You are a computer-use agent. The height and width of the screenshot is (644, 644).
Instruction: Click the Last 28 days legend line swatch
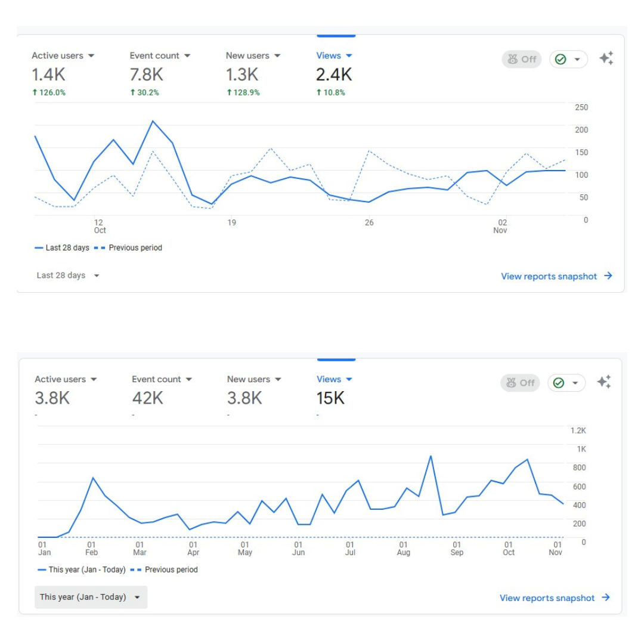point(39,247)
